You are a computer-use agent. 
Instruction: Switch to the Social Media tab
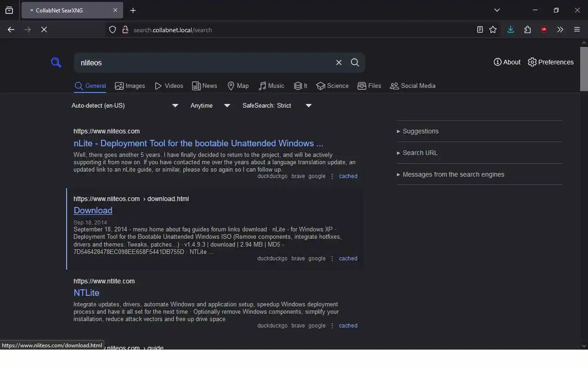tap(413, 86)
